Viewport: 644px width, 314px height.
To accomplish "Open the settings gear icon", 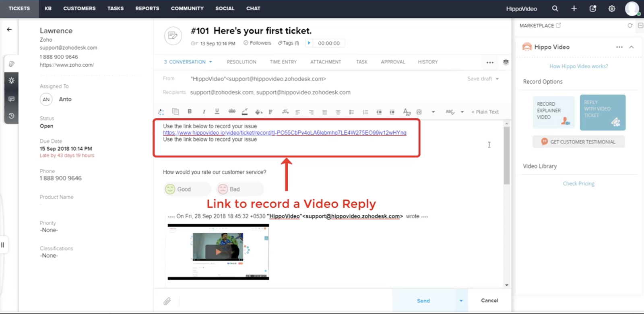I will coord(612,8).
